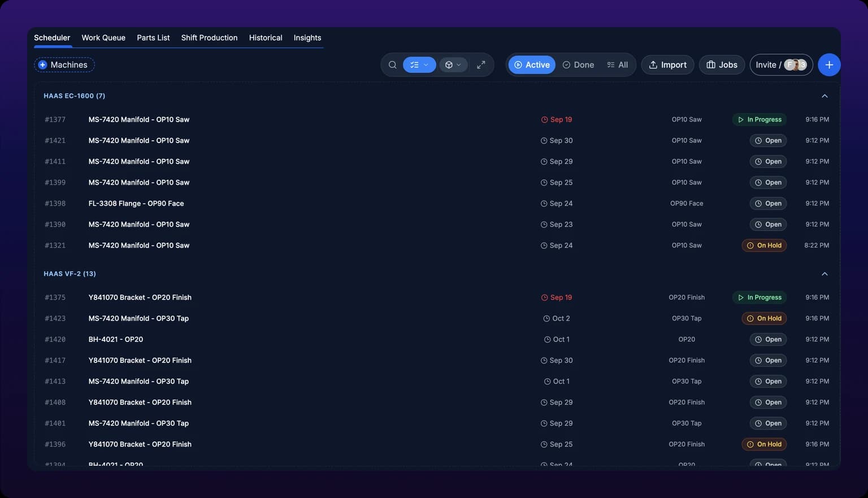Select job #1396 Y841070 Bracket - OP20 Finish
Viewport: 868px width, 498px height.
tap(437, 444)
